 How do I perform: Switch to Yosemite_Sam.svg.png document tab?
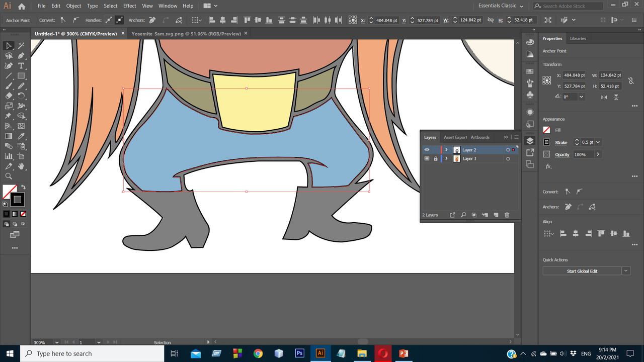tap(186, 34)
